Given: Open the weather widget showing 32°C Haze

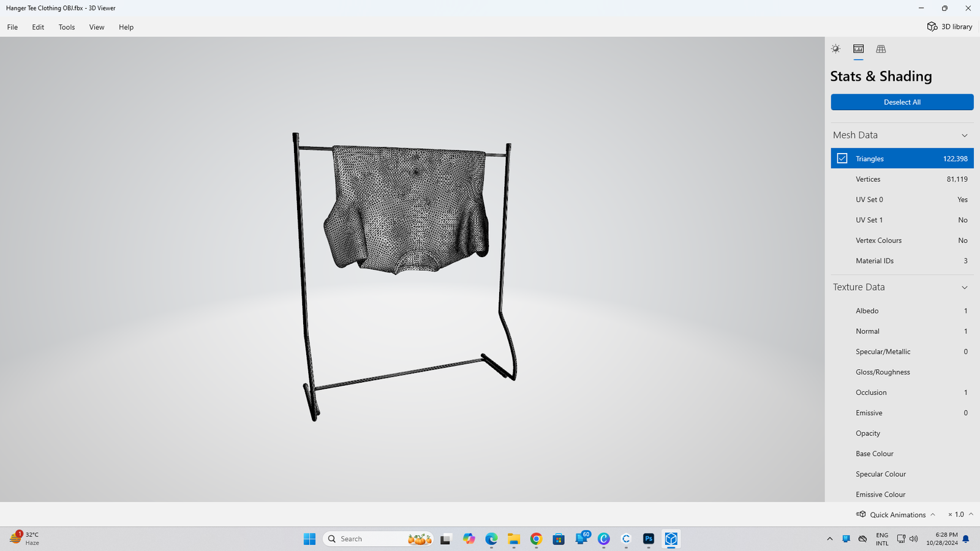Looking at the screenshot, I should click(24, 539).
